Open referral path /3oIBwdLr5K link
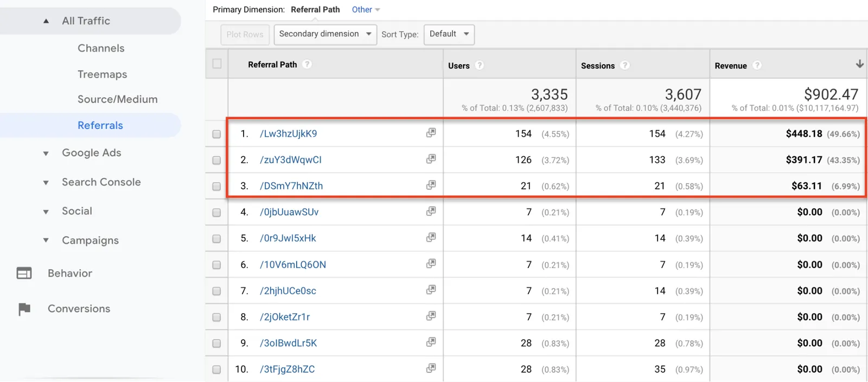The width and height of the screenshot is (868, 382). click(x=288, y=342)
